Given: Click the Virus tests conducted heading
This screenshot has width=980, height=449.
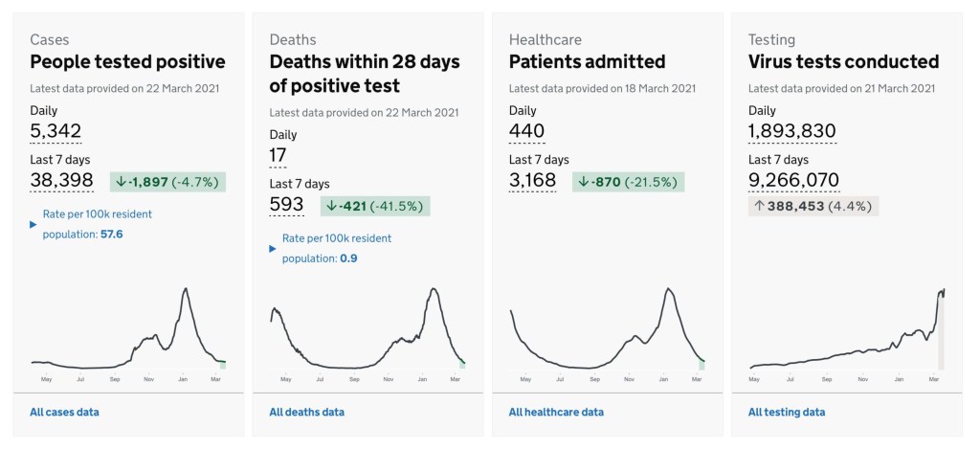Looking at the screenshot, I should tap(843, 62).
